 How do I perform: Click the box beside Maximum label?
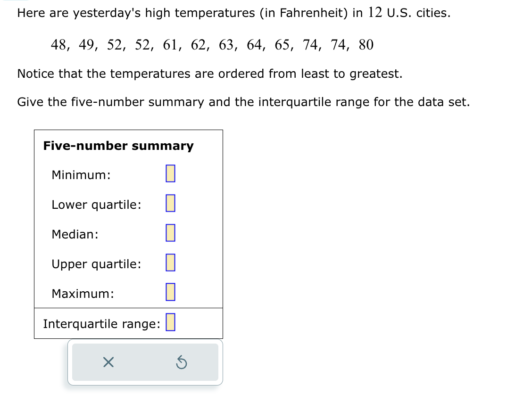[x=170, y=292]
